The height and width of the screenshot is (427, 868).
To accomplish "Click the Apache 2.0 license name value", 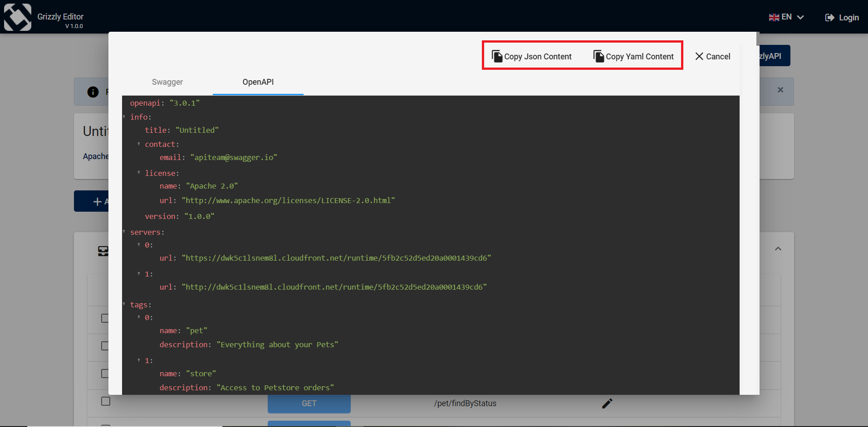I will pos(212,186).
